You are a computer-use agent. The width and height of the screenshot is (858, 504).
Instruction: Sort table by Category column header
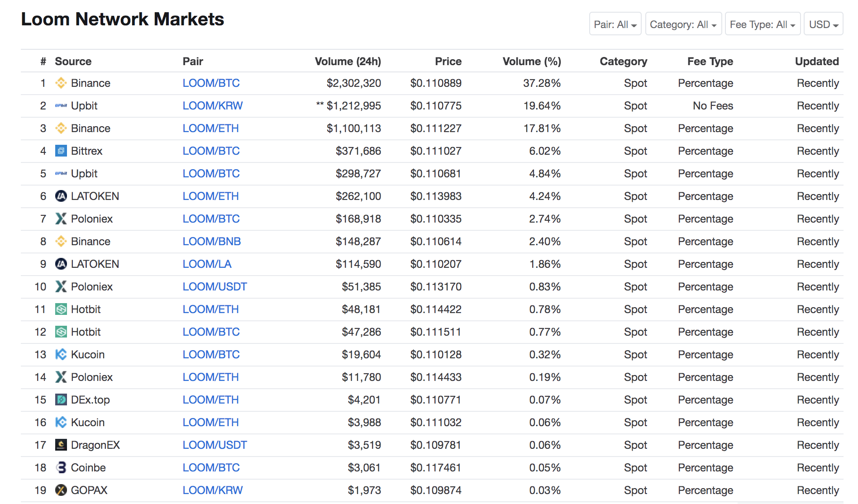tap(623, 61)
